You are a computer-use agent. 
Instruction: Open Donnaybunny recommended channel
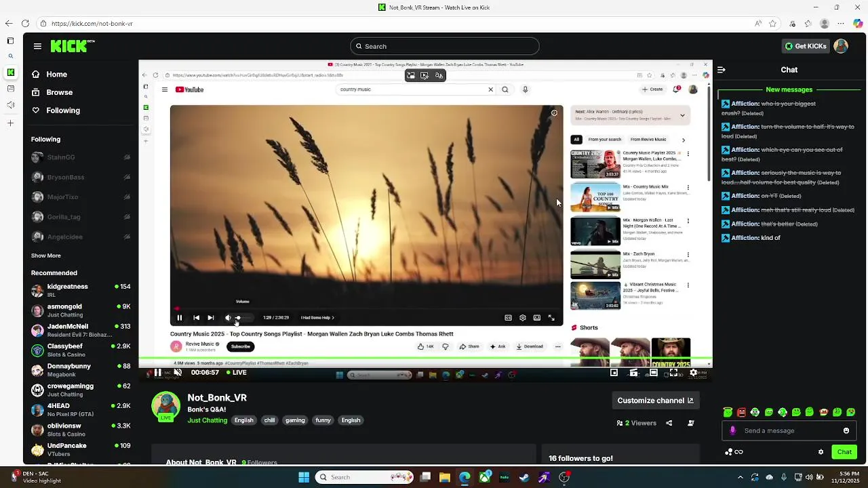[80, 370]
